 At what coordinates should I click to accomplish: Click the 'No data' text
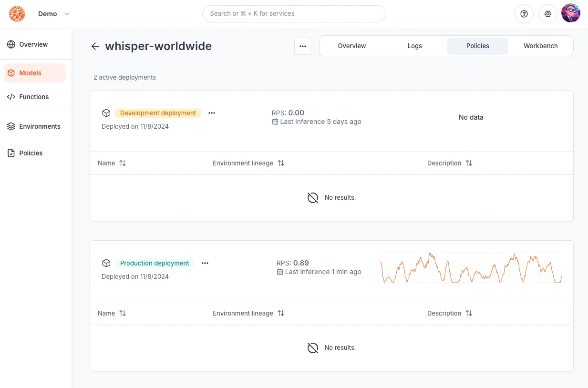471,117
